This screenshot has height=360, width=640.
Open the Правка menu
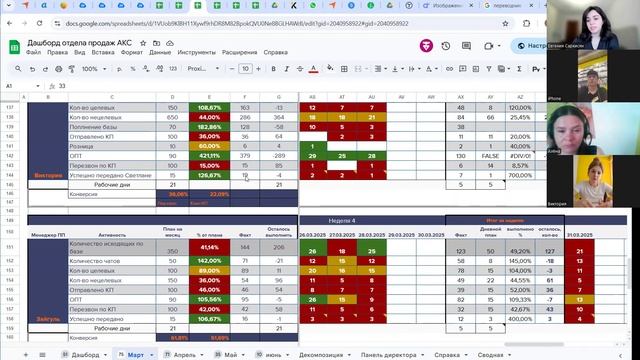tap(57, 52)
